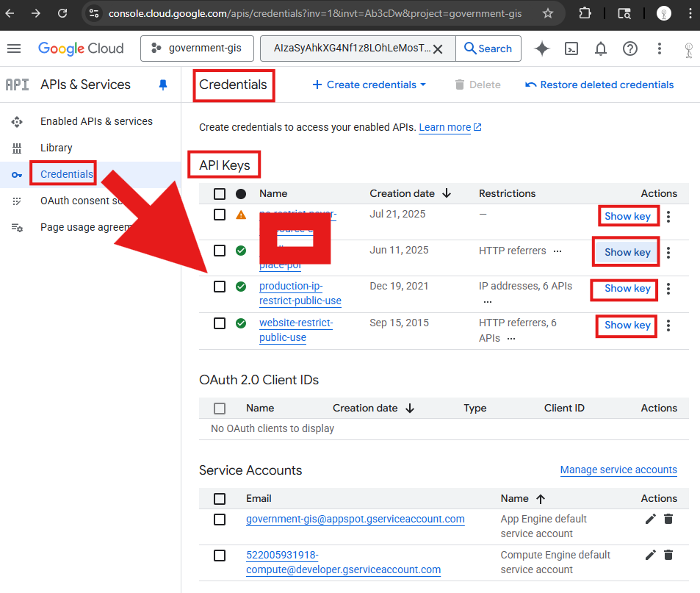The height and width of the screenshot is (593, 700).
Task: Open Gemini AI assistant sparkle icon
Action: (542, 48)
